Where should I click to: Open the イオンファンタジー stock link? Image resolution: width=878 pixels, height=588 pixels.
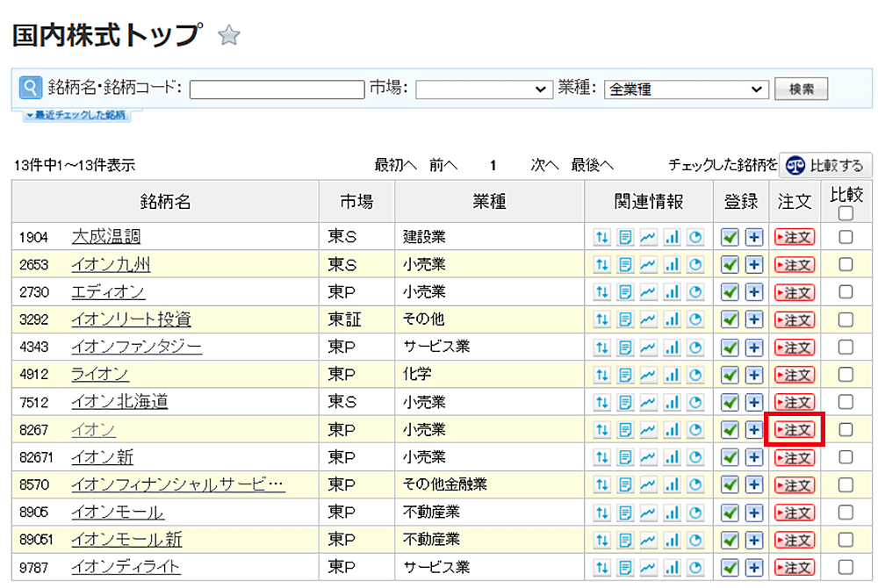(x=137, y=347)
